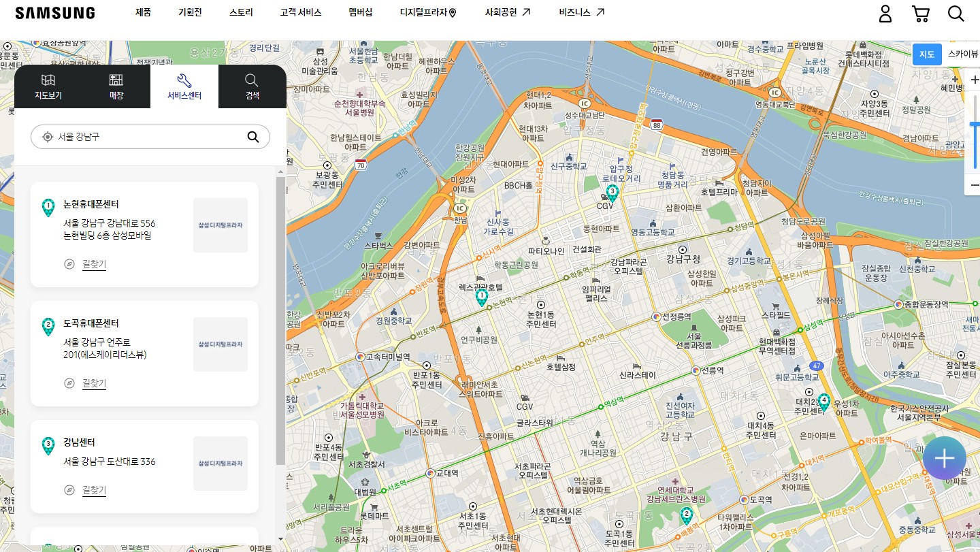980x552 pixels.
Task: Click 강남센터 store thumbnail
Action: [220, 464]
